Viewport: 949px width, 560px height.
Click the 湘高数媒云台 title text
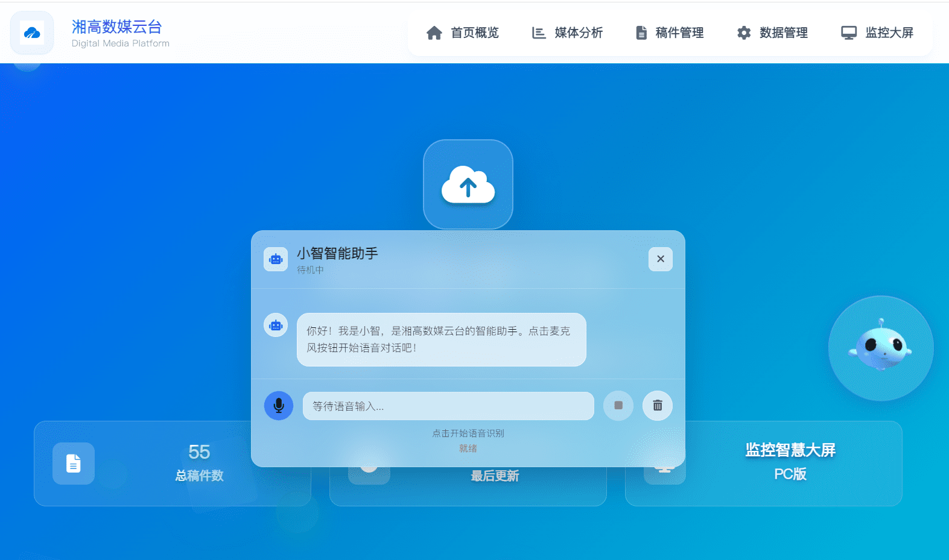(x=117, y=27)
